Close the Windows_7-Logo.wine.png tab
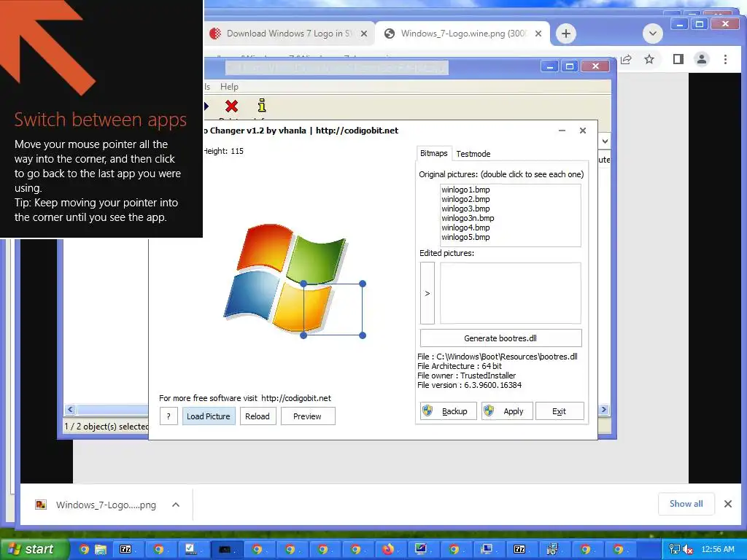Viewport: 747px width, 560px height. [x=538, y=34]
